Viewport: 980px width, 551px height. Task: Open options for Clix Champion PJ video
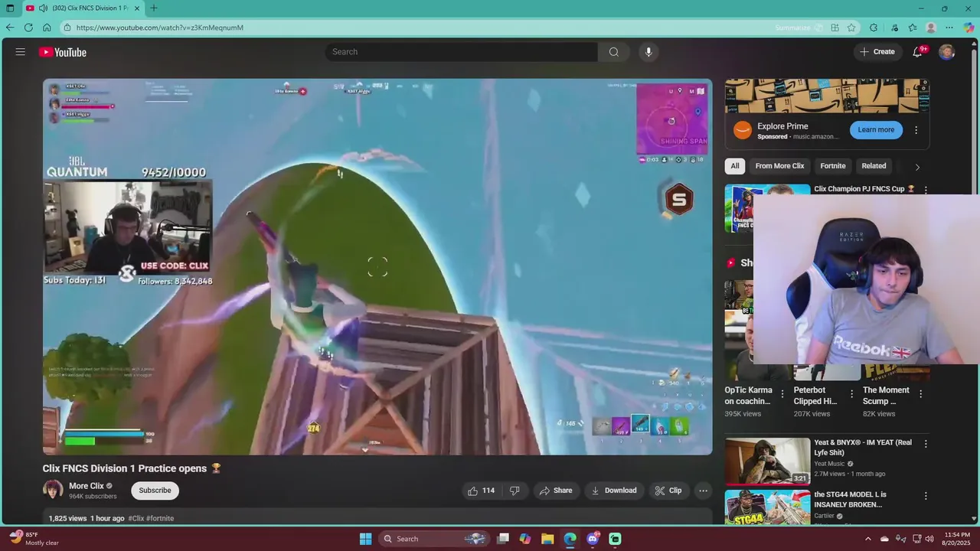tap(926, 190)
